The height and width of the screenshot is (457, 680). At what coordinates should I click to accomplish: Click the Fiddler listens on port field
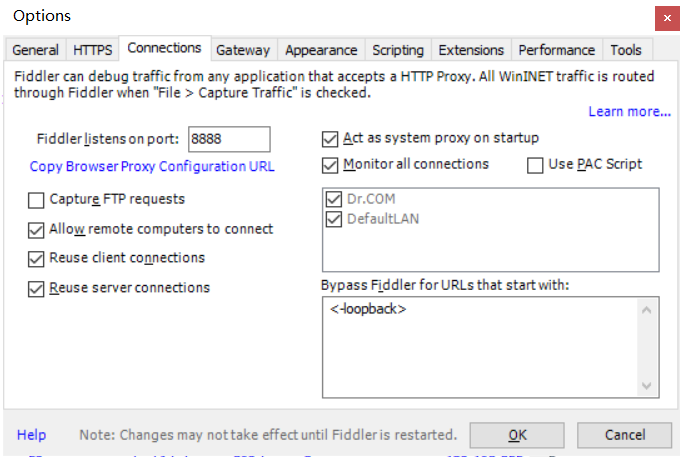(x=229, y=139)
